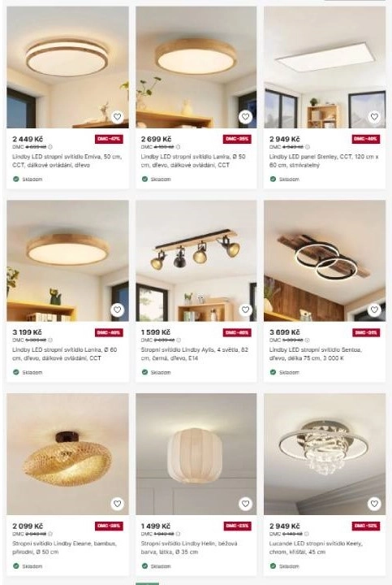The image size is (392, 585).
Task: Click DMC -47% badge on Emiva lamp
Action: tap(109, 139)
